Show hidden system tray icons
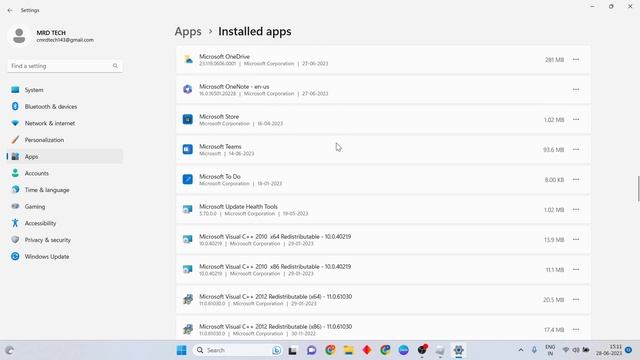640x360 pixels. (520, 350)
